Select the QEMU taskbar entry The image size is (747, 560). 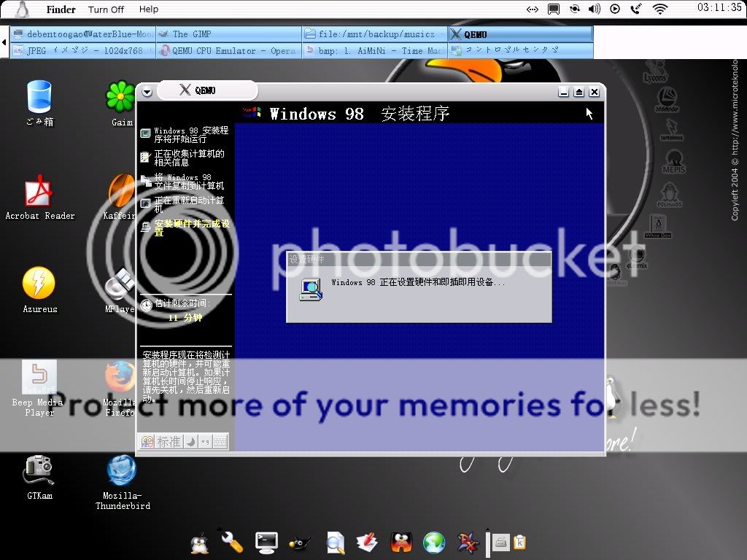[520, 34]
